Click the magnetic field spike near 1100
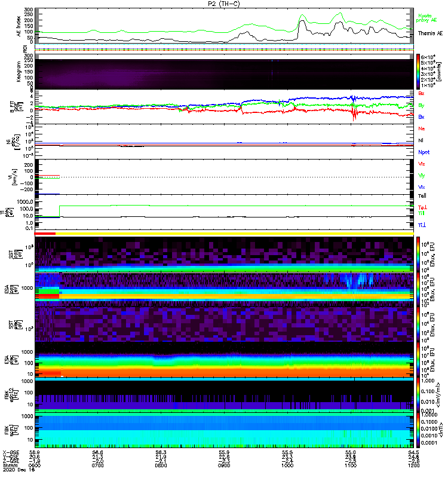Viewport: 448px width, 478px height. [354, 112]
